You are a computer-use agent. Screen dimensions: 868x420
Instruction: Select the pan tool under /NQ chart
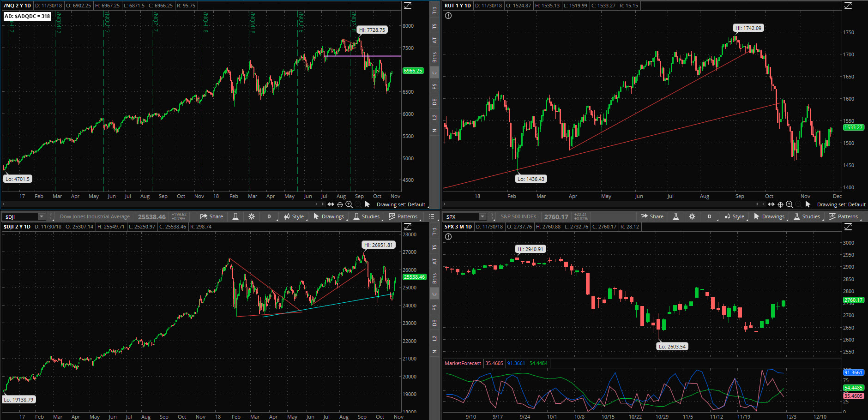coord(331,204)
